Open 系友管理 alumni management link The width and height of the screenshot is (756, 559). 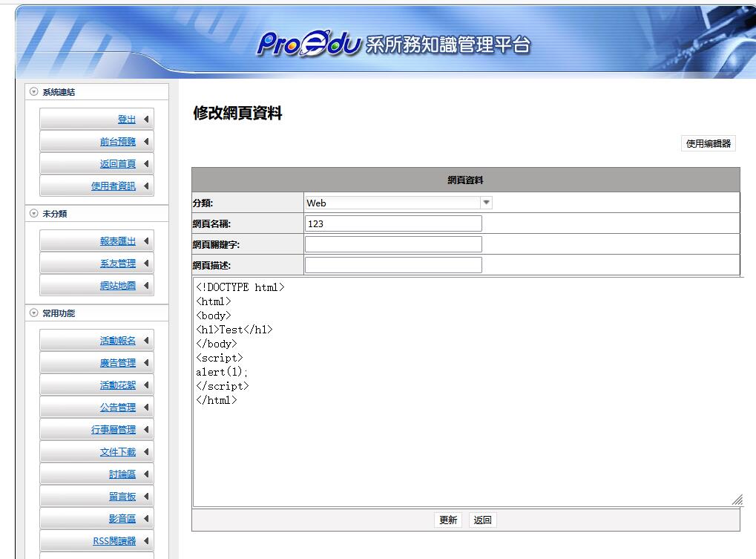[x=118, y=264]
